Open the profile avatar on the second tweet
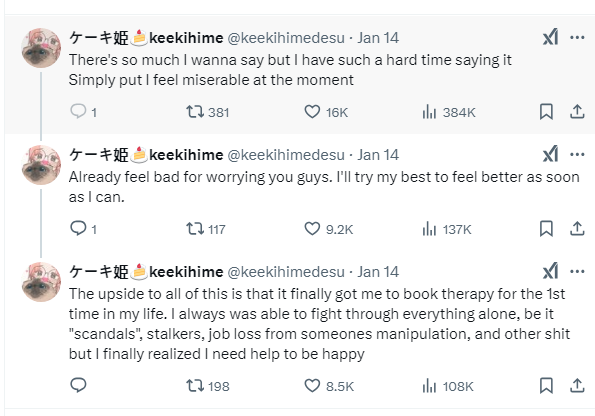 (41, 165)
